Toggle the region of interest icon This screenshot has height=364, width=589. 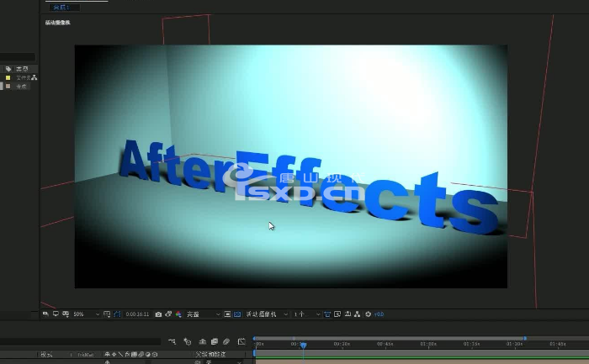227,314
